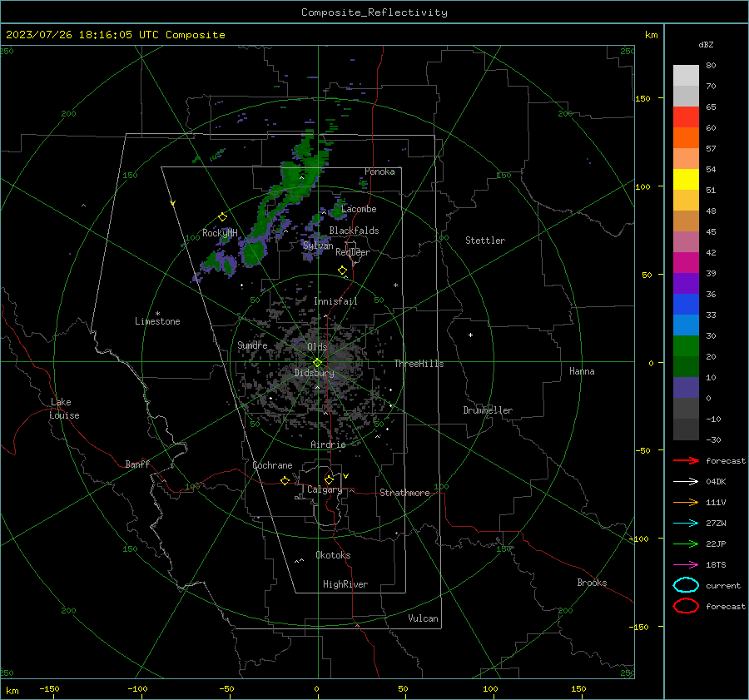Click the 'HighRiver' city label

point(345,584)
